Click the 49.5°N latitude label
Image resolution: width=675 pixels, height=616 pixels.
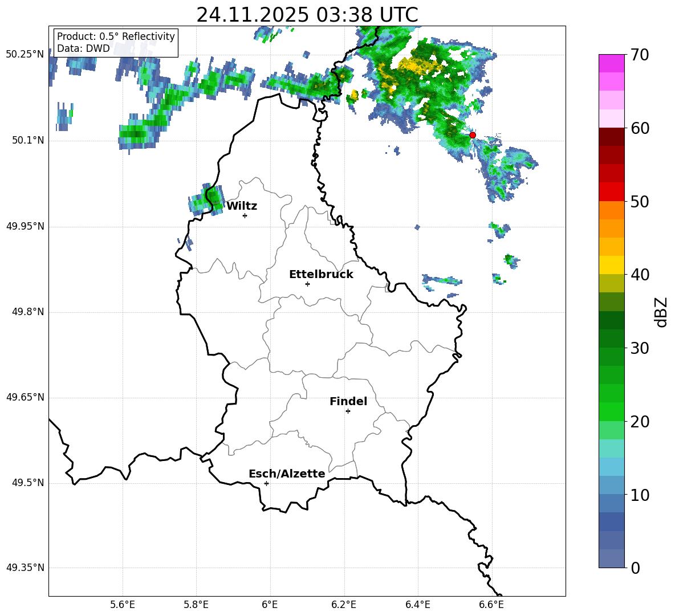[x=28, y=483]
